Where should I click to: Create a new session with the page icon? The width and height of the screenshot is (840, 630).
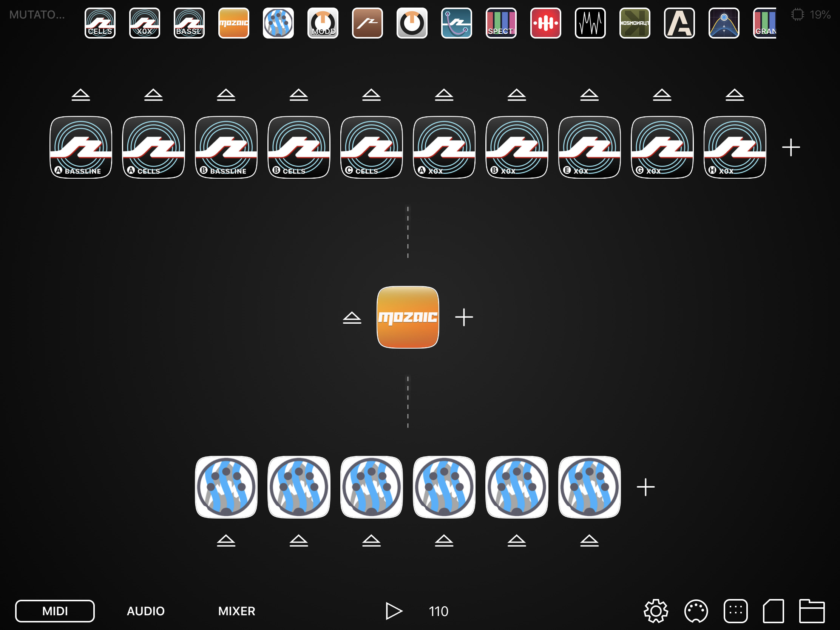[774, 611]
